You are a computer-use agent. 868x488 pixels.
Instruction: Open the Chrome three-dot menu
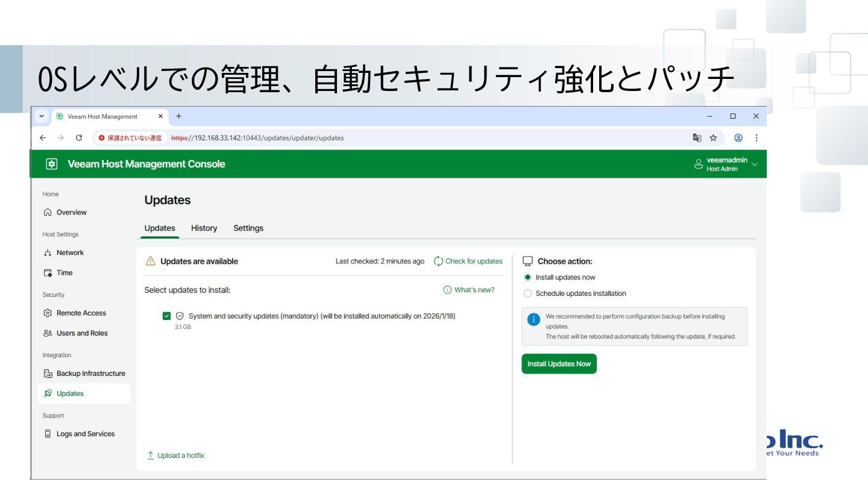tap(756, 138)
